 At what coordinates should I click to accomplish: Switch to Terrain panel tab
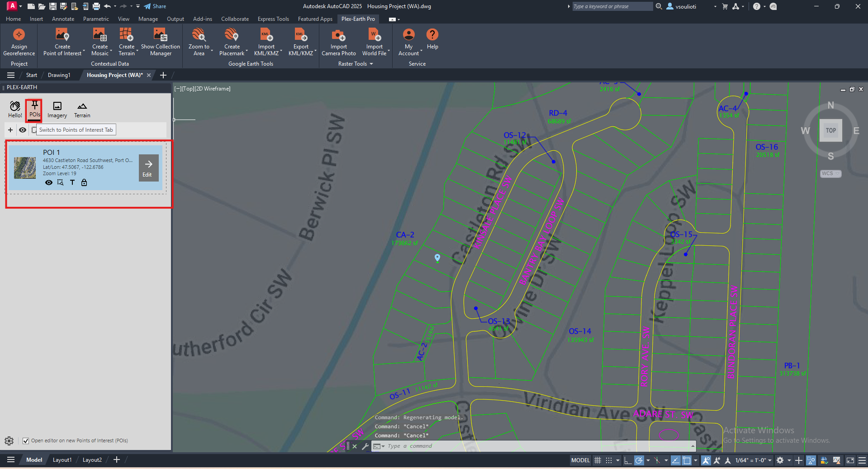(82, 110)
